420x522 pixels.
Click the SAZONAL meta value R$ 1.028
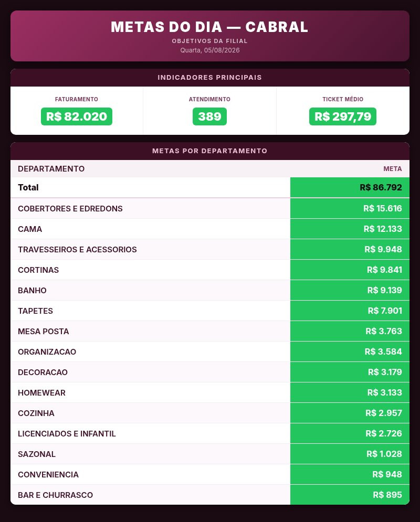coord(384,454)
